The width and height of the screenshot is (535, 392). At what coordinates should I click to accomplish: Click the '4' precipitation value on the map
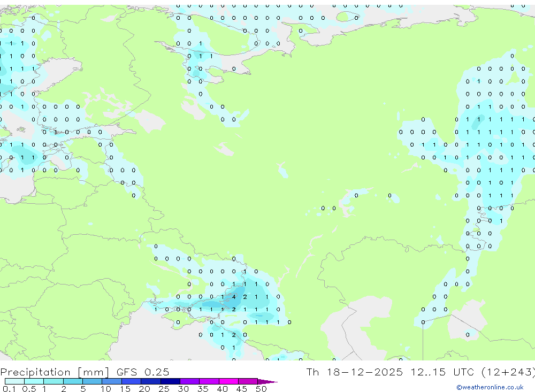pyautogui.click(x=234, y=297)
